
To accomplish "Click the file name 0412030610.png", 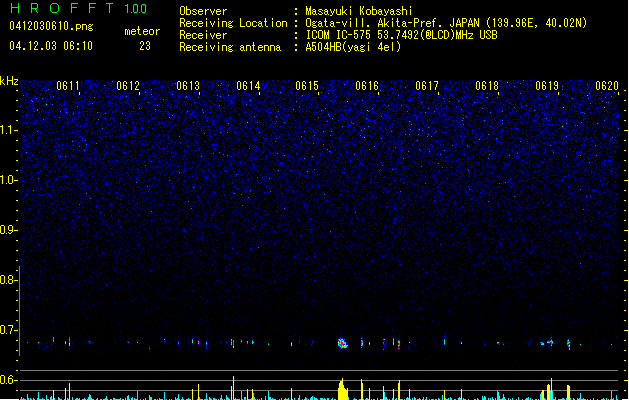I will (x=51, y=26).
